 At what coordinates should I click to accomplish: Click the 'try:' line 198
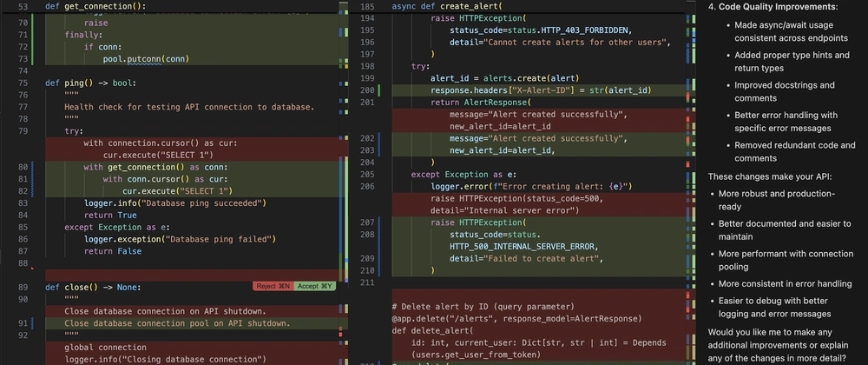[421, 66]
